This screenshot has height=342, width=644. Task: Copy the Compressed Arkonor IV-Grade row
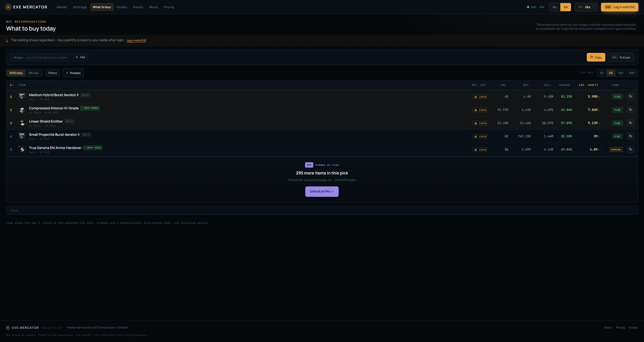point(630,110)
